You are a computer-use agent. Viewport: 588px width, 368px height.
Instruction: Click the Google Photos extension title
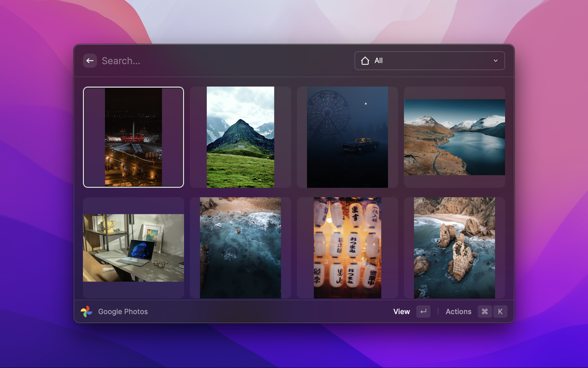[x=123, y=311]
